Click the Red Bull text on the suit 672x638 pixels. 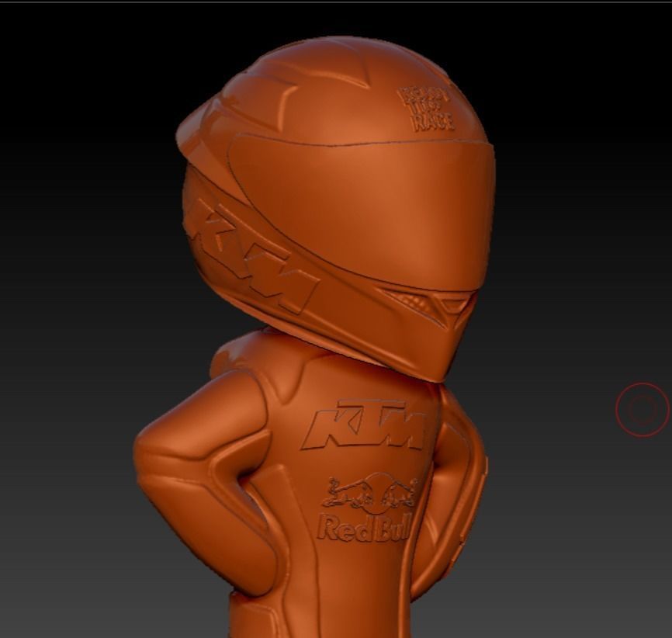click(x=363, y=527)
